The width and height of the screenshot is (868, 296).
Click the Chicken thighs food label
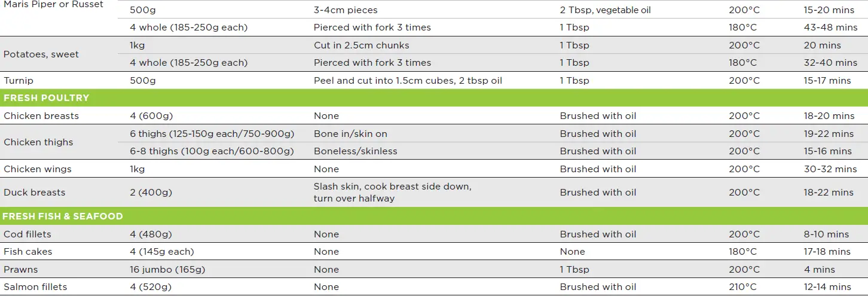[x=38, y=142]
